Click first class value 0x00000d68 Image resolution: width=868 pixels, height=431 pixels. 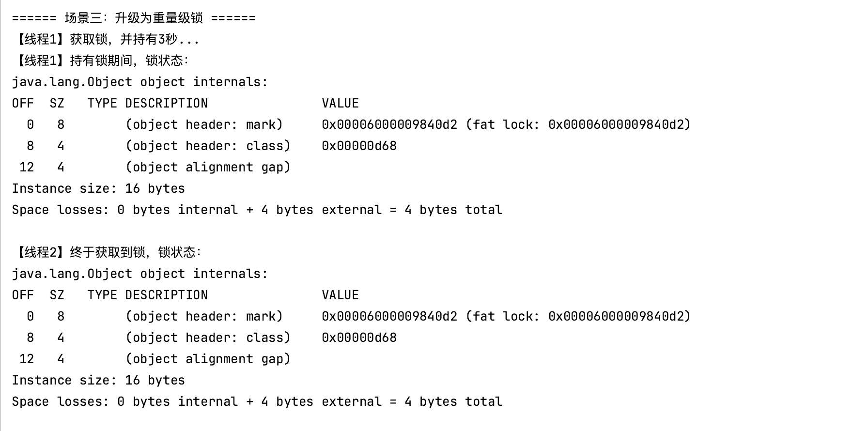(x=359, y=146)
